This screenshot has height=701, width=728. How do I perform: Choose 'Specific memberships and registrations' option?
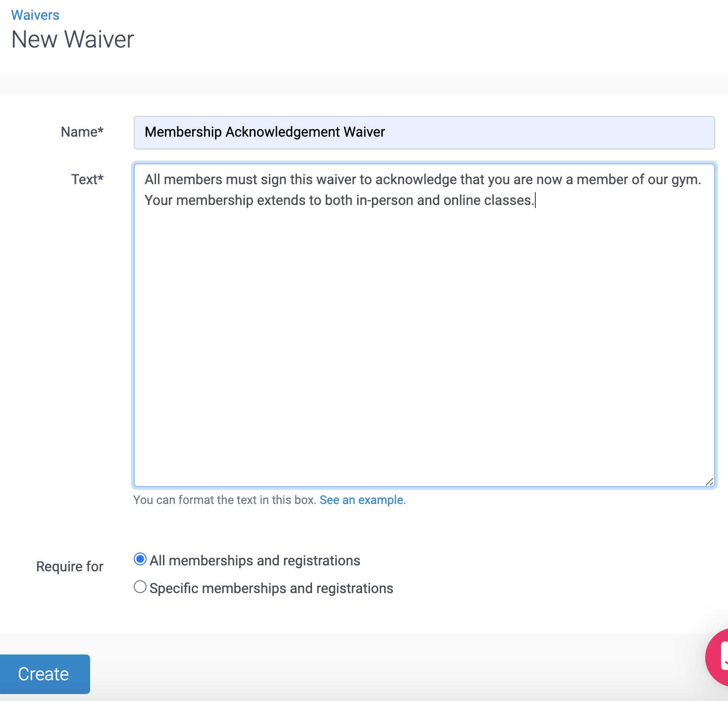tap(140, 587)
